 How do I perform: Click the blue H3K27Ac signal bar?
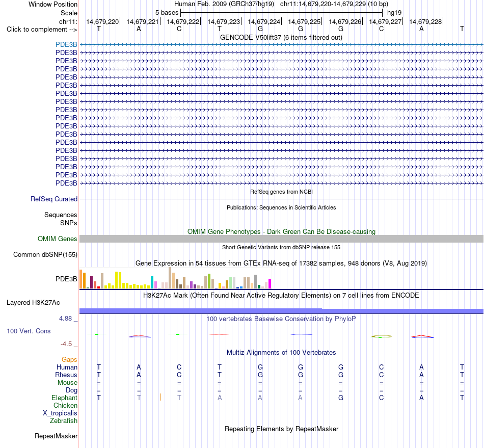281,311
